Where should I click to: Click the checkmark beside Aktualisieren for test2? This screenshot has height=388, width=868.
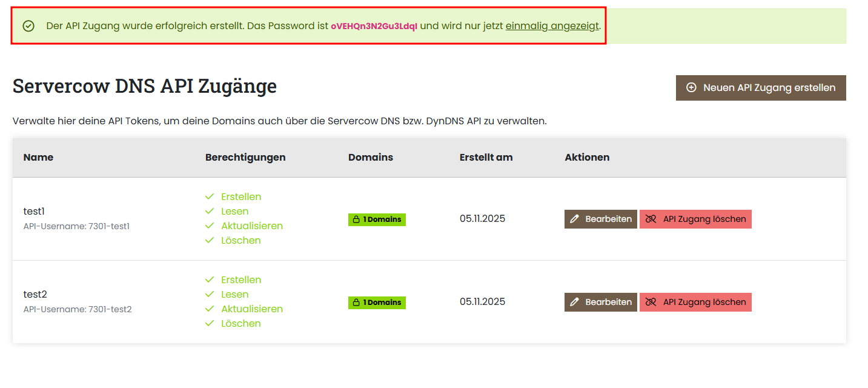pyautogui.click(x=209, y=309)
